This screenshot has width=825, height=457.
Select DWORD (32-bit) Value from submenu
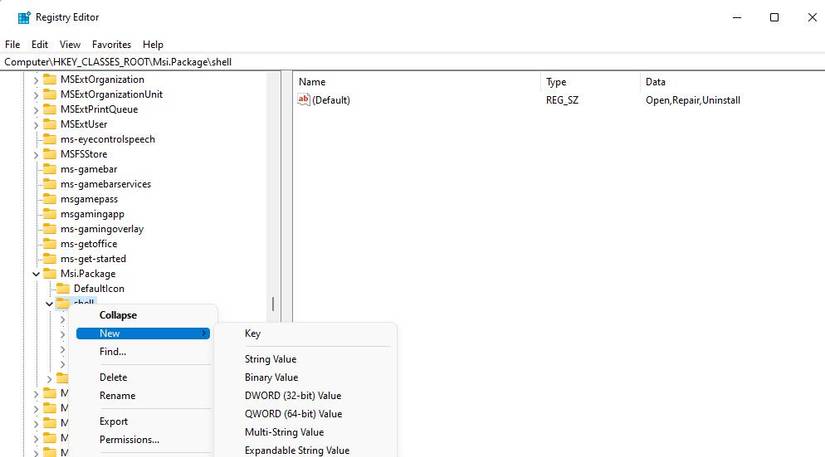(x=293, y=395)
